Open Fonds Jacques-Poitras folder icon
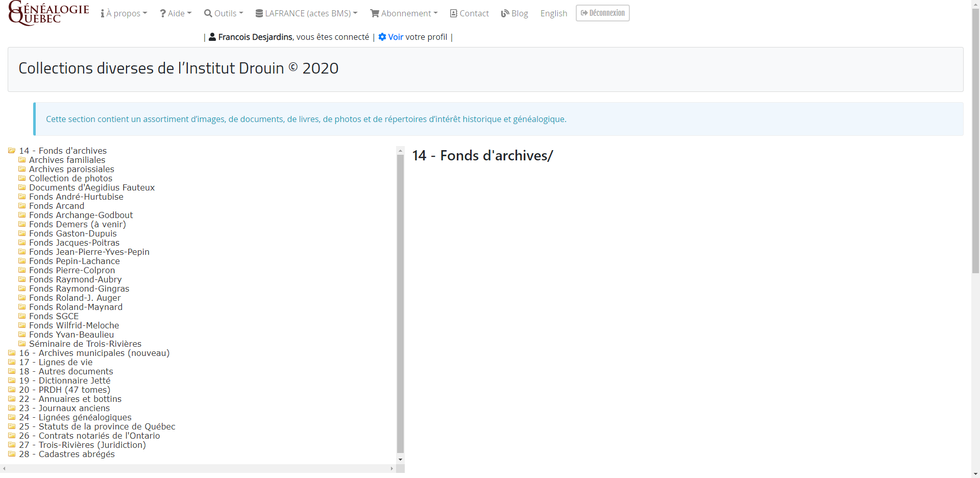This screenshot has height=478, width=980. [22, 243]
